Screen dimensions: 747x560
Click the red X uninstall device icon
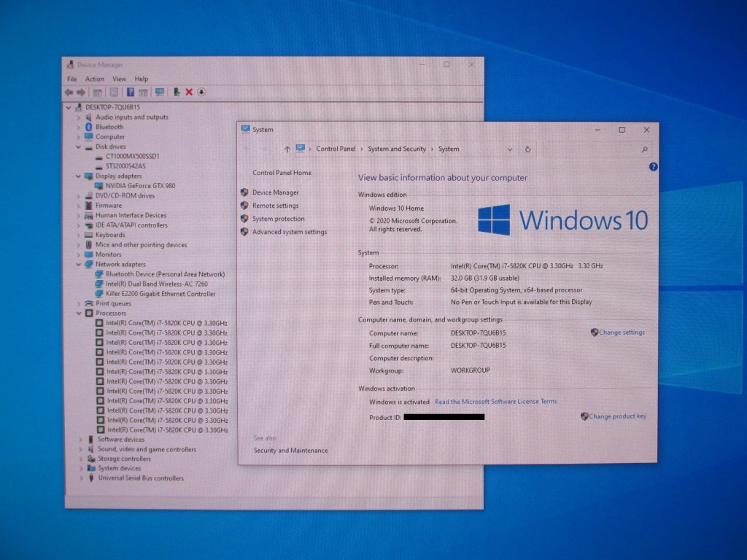click(x=189, y=93)
